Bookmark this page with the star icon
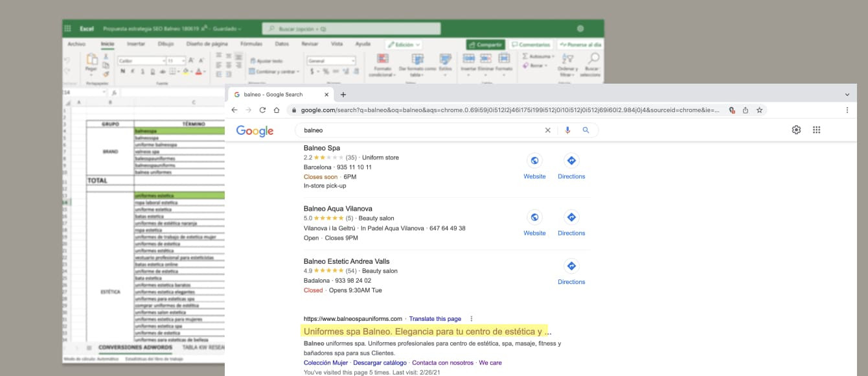868x376 pixels. click(760, 110)
